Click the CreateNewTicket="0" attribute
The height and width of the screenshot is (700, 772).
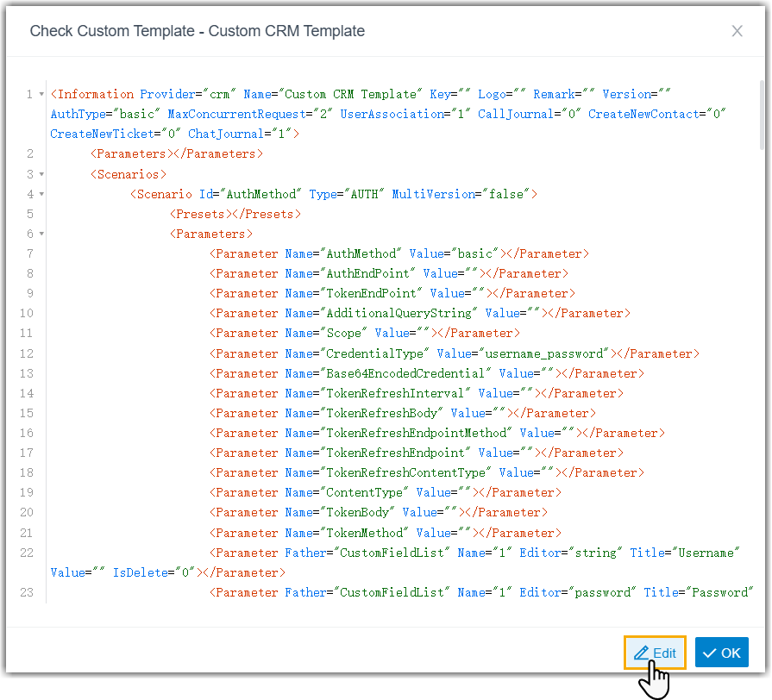pyautogui.click(x=116, y=134)
